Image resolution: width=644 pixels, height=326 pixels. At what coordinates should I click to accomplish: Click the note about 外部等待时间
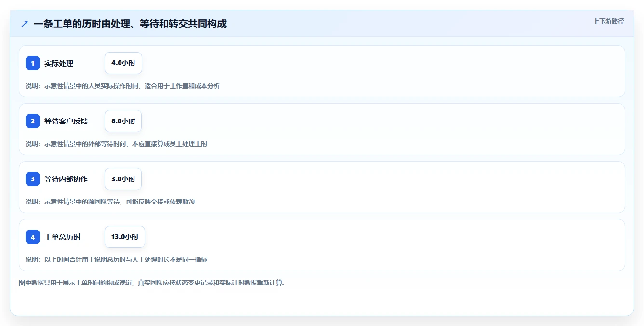click(116, 144)
